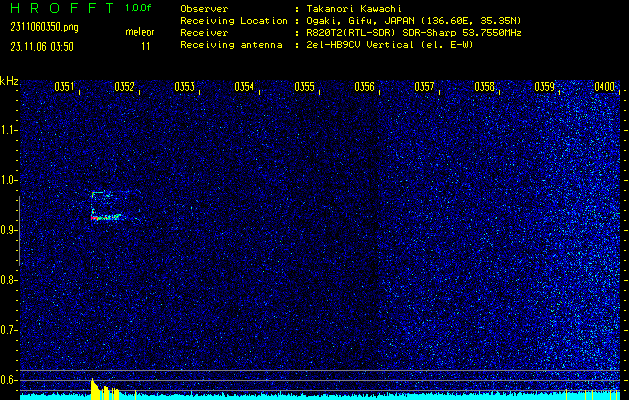Viewport: 629px width, 400px height.
Task: Select the 0.7 frequency axis label
Action: (x=9, y=329)
